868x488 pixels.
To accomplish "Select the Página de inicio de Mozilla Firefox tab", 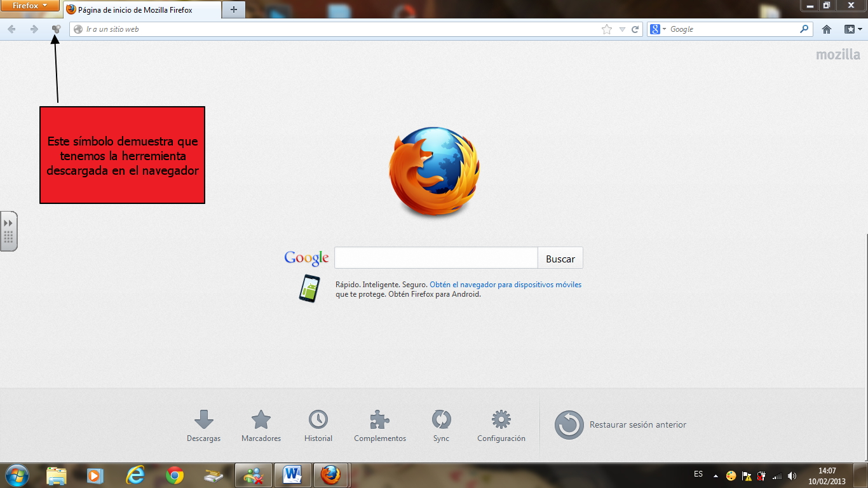I will pos(142,10).
